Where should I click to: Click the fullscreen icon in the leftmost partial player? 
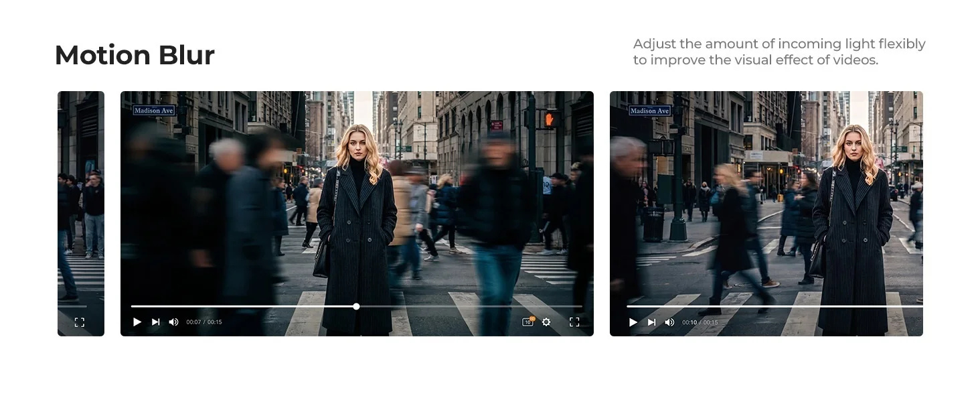(x=80, y=322)
